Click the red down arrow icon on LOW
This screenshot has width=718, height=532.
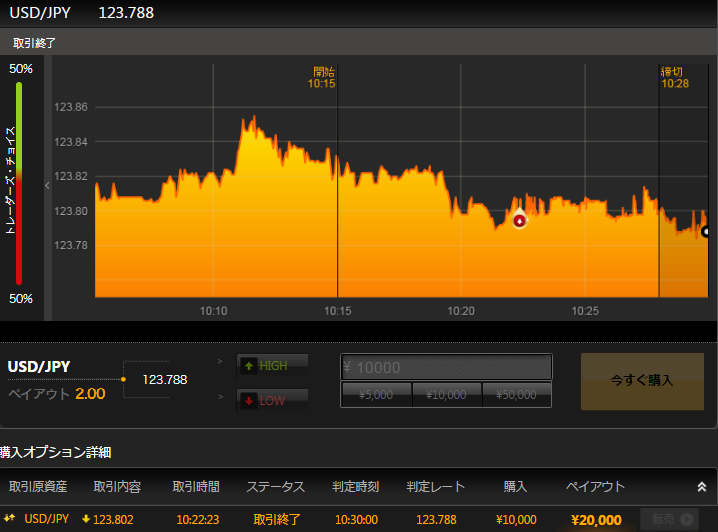(x=249, y=401)
